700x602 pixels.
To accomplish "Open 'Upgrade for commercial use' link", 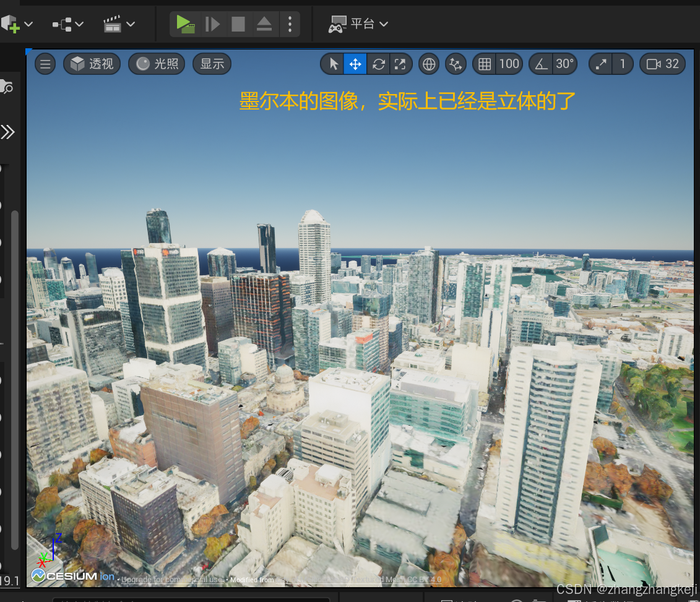I will click(x=172, y=580).
